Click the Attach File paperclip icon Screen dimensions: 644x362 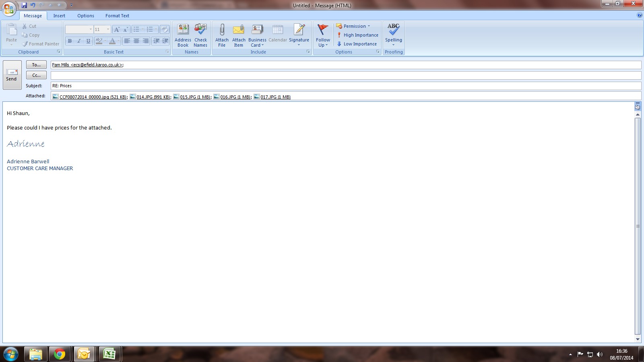[222, 30]
